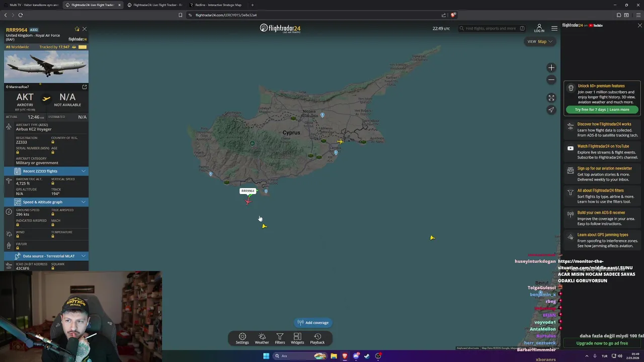Toggle fullscreen map view icon
The width and height of the screenshot is (644, 362).
coord(551,98)
